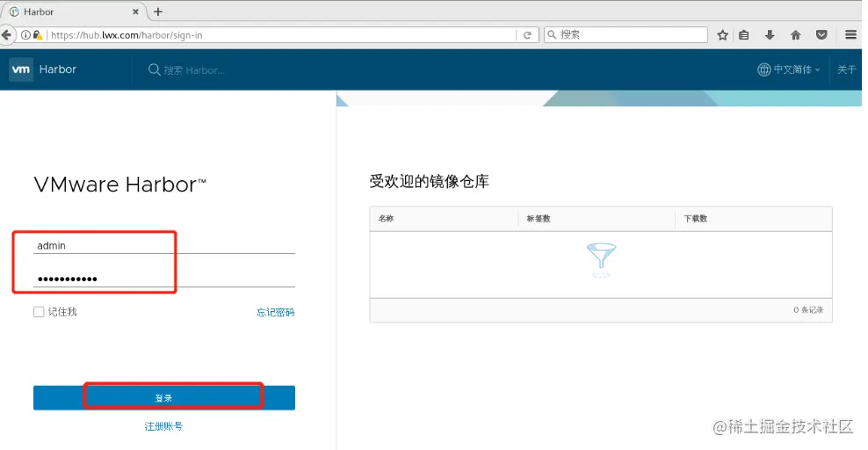Screen dimensions: 868x450
Task: Click the browser back arrow button
Action: tap(6, 35)
